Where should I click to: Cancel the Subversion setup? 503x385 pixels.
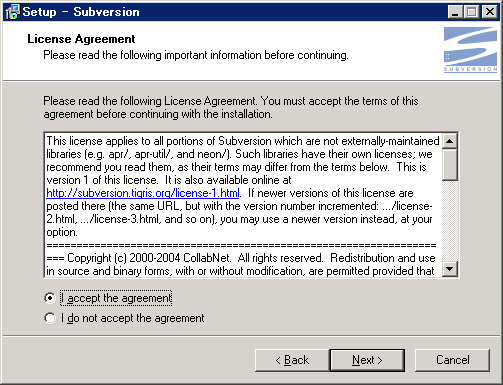tap(452, 360)
